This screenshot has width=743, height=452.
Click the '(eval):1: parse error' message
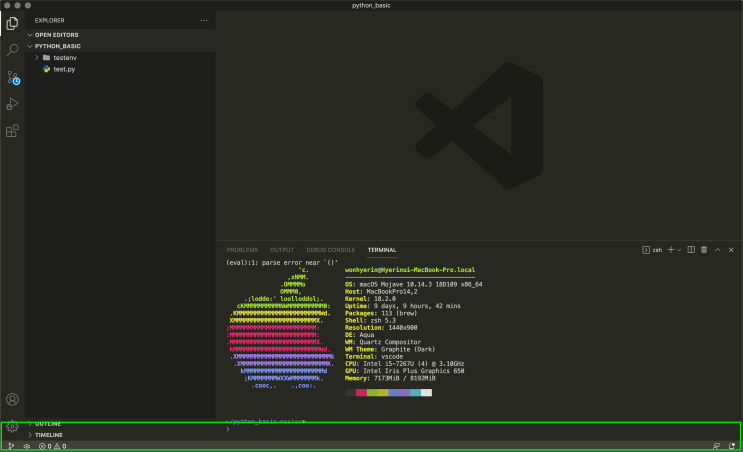click(x=282, y=262)
